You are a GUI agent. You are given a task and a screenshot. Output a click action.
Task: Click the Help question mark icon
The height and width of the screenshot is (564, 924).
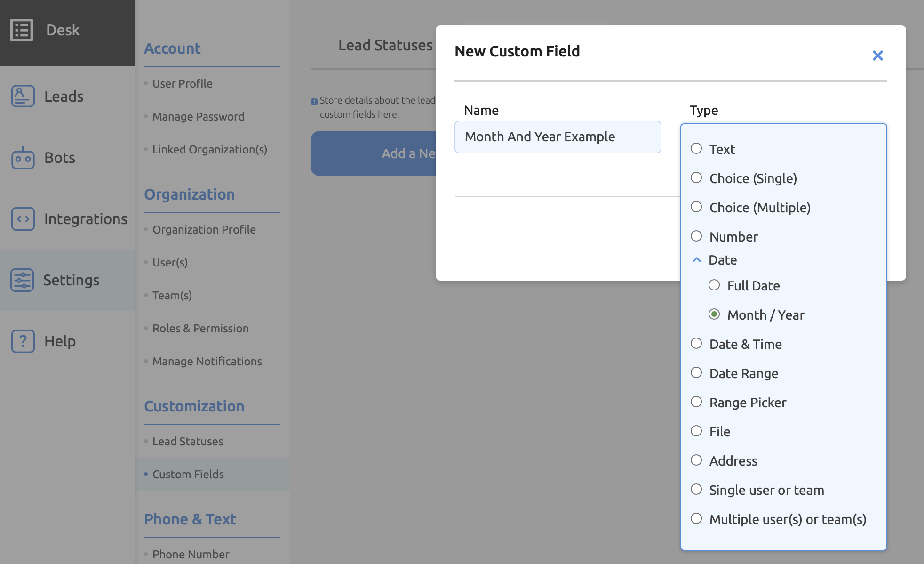pyautogui.click(x=22, y=341)
